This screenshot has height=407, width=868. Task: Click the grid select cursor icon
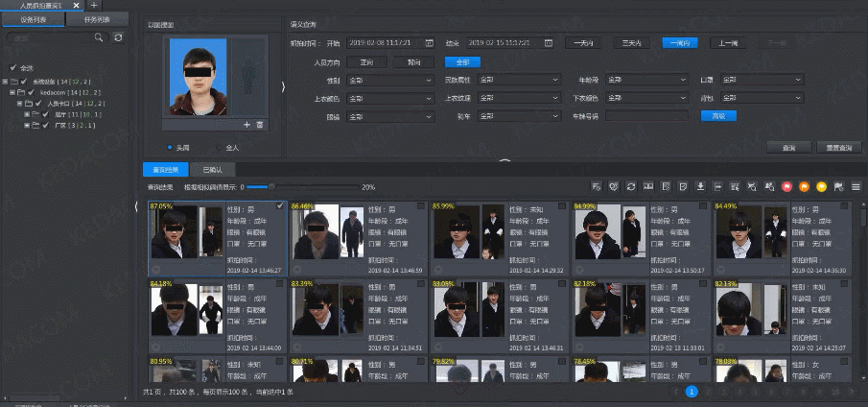(735, 187)
